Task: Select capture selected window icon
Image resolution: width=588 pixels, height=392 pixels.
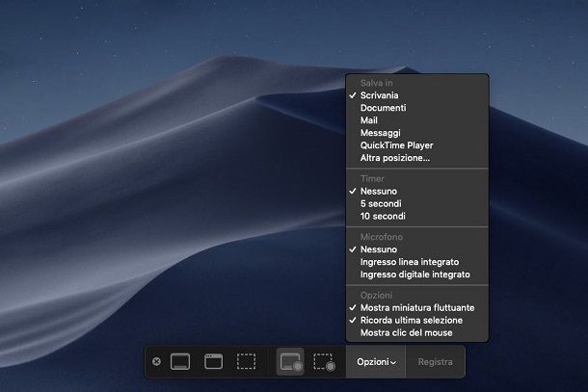Action: tap(213, 361)
